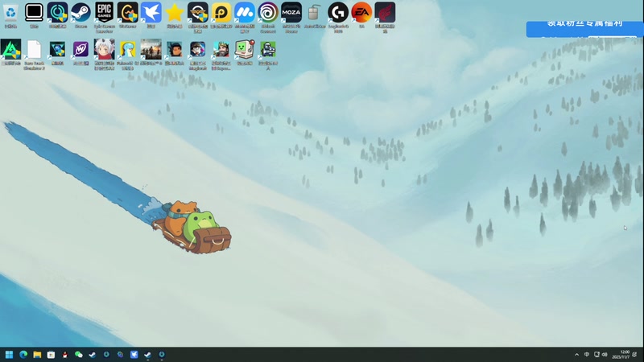Click the blue fan benefits banner
This screenshot has width=644, height=362.
(585, 29)
